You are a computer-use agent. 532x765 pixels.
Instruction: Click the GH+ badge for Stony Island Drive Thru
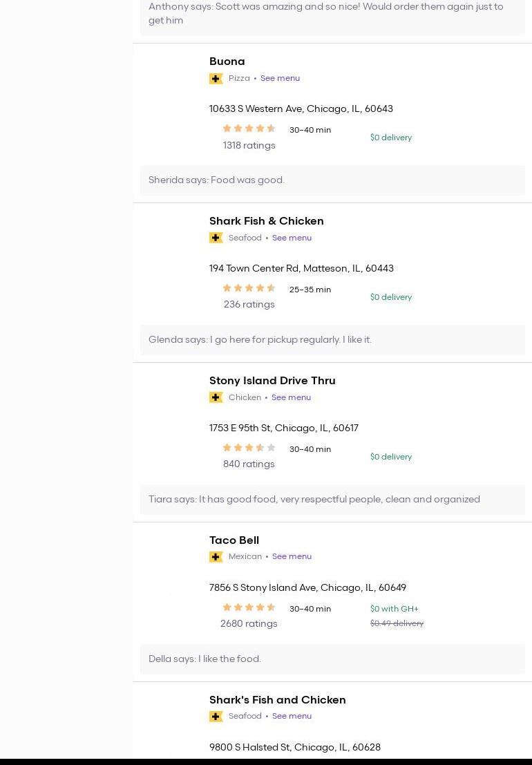coord(216,397)
